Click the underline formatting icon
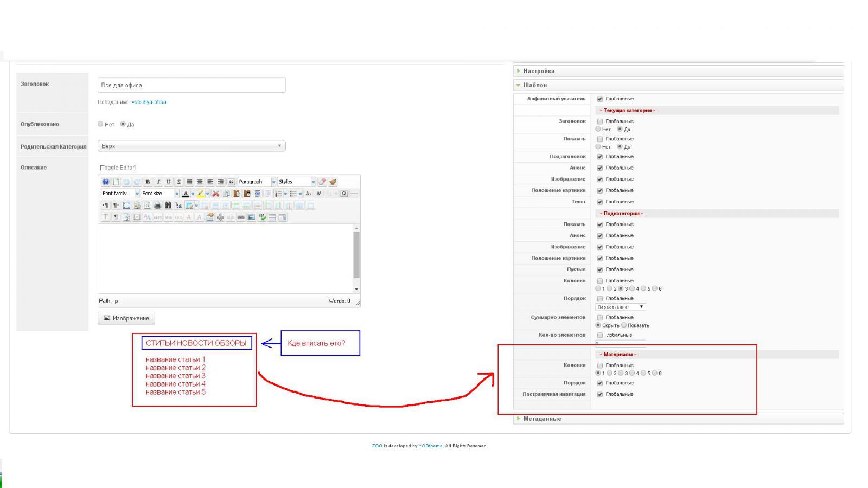The height and width of the screenshot is (488, 868). [x=168, y=182]
